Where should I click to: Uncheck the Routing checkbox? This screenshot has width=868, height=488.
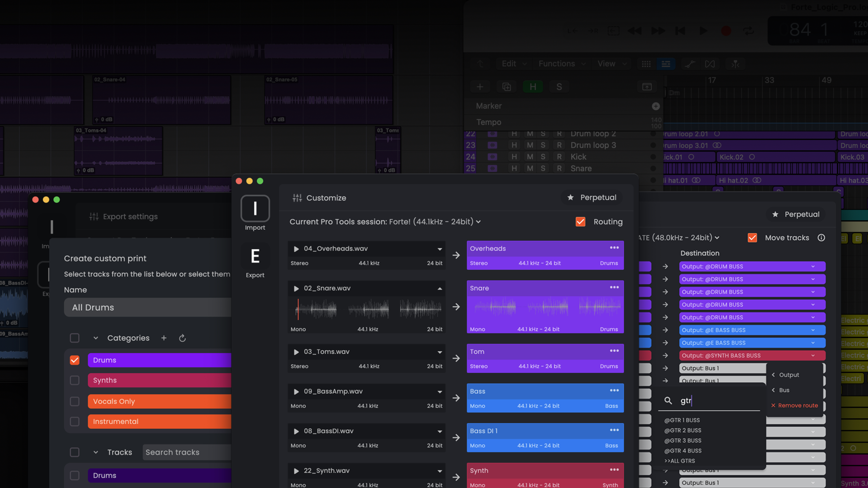pos(580,222)
